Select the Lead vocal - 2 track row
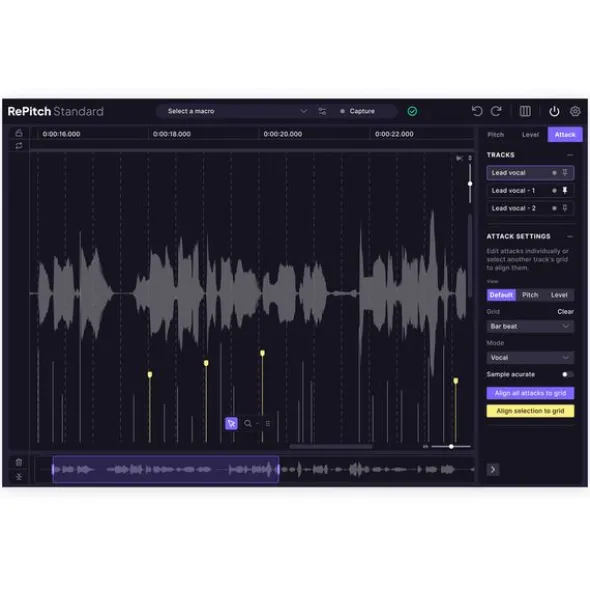Image resolution: width=590 pixels, height=591 pixels. click(530, 208)
